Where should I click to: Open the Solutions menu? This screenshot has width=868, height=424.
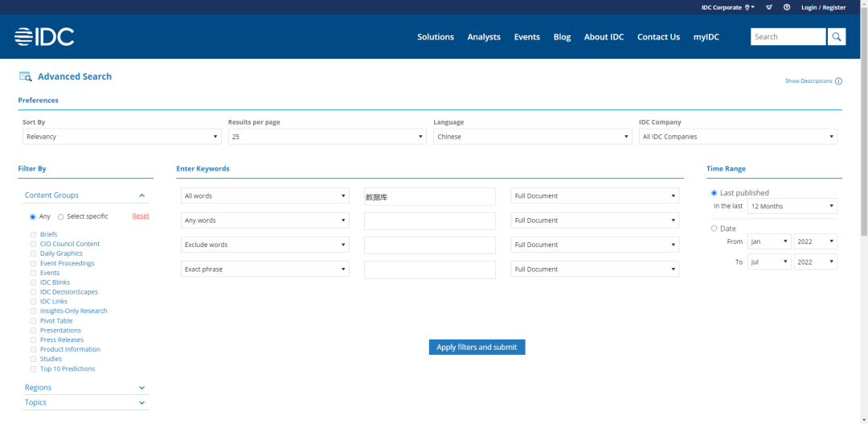(436, 36)
